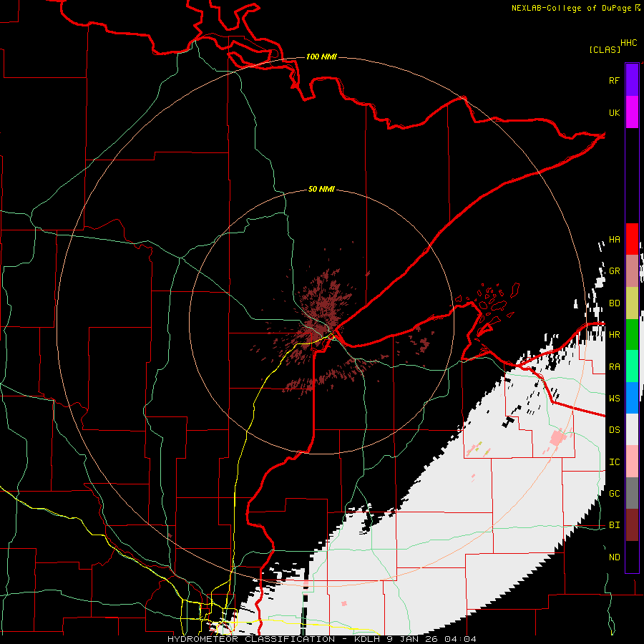Click the dusty pink GR legend swatch
This screenshot has width=644, height=644.
point(632,271)
